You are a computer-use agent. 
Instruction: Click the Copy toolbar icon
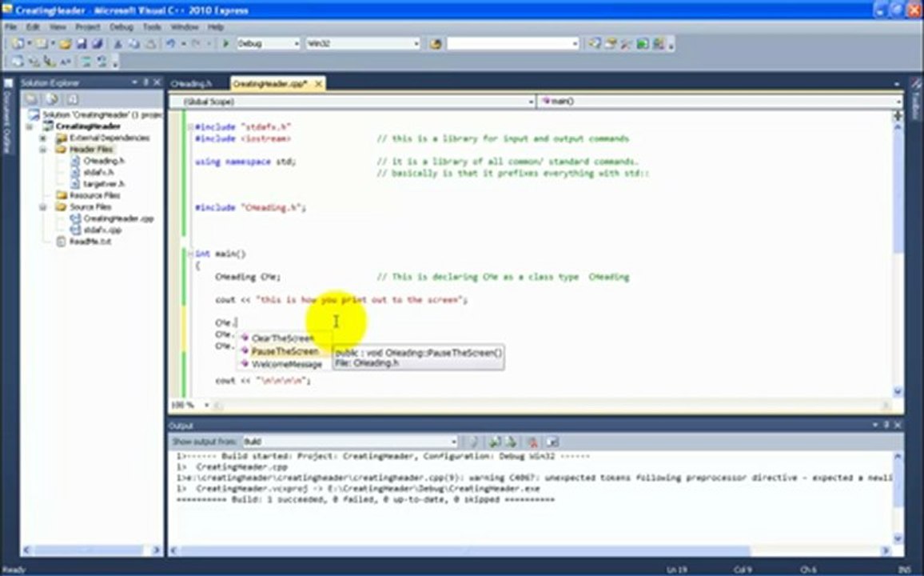coord(133,44)
